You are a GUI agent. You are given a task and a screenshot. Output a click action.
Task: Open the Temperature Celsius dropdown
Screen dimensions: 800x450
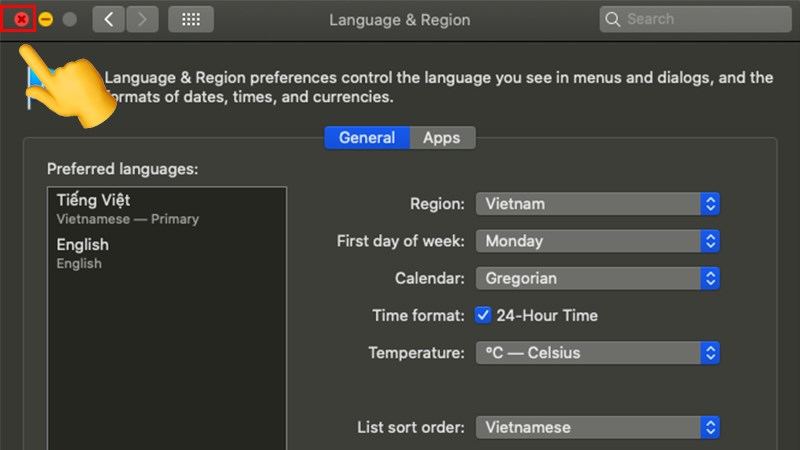point(597,353)
